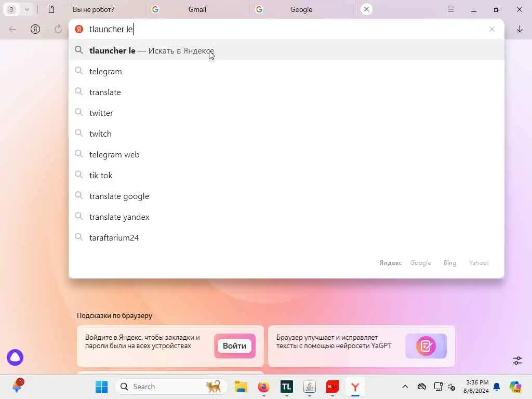Expand the tab list chevron dropdown

(x=27, y=9)
